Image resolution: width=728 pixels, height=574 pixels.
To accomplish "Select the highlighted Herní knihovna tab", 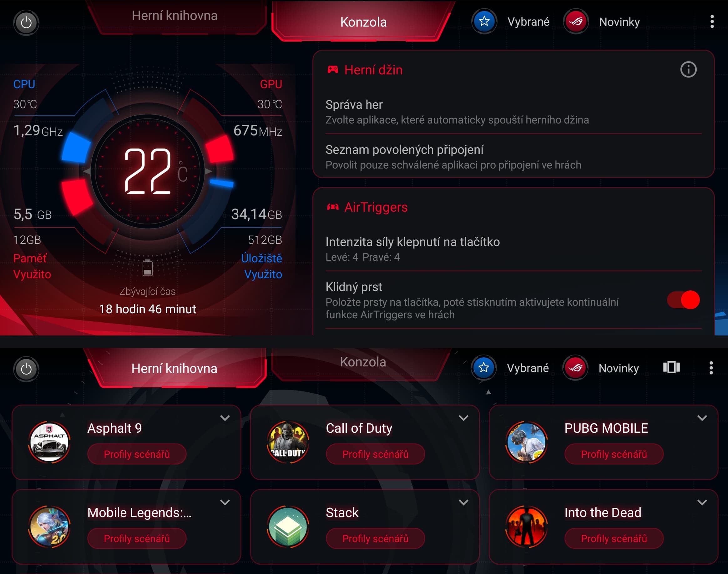I will coord(174,368).
